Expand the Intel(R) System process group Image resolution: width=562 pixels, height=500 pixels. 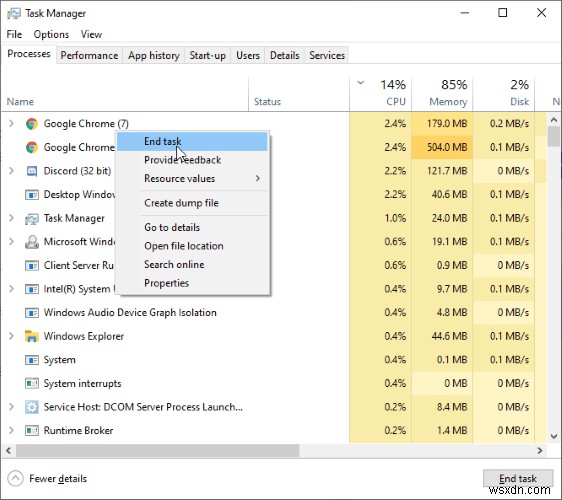(x=11, y=289)
